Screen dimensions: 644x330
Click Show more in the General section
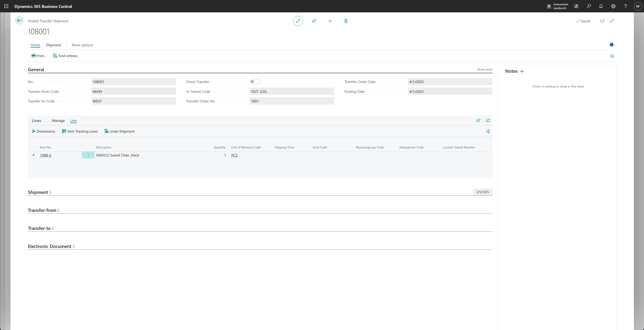point(484,69)
